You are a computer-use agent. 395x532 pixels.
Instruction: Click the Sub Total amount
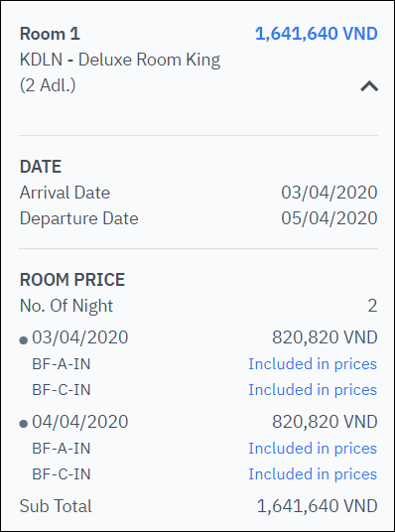point(317,506)
